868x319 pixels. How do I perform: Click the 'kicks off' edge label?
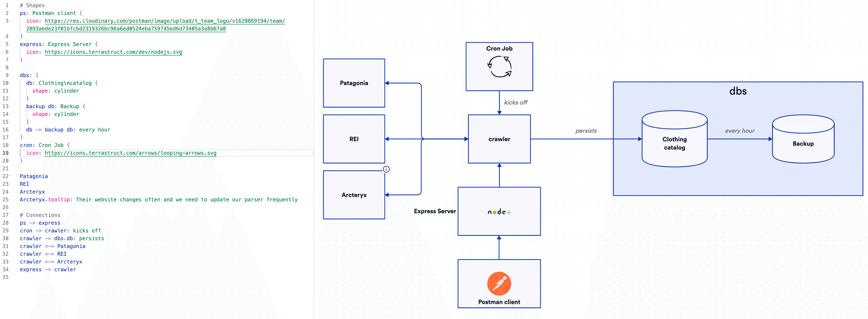(516, 102)
